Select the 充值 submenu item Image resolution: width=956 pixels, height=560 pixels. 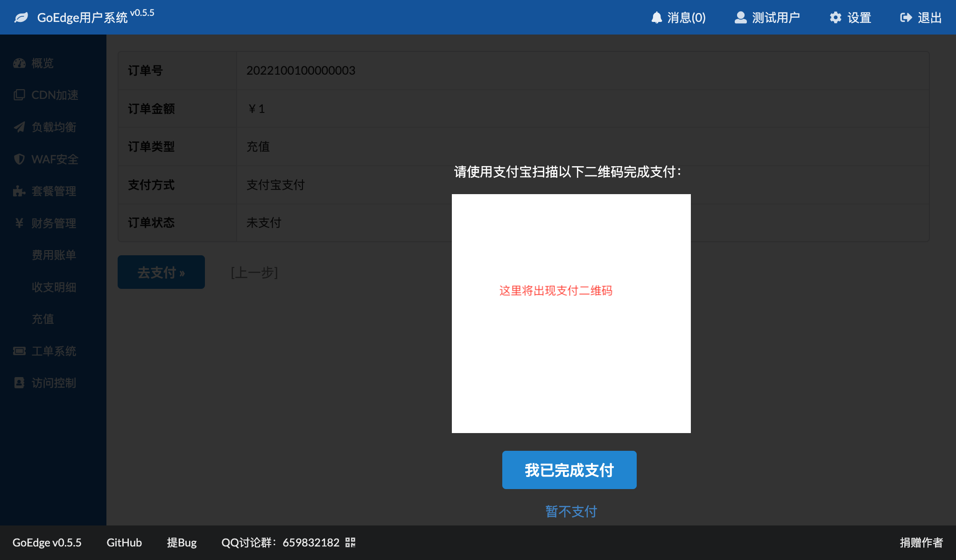(x=43, y=319)
